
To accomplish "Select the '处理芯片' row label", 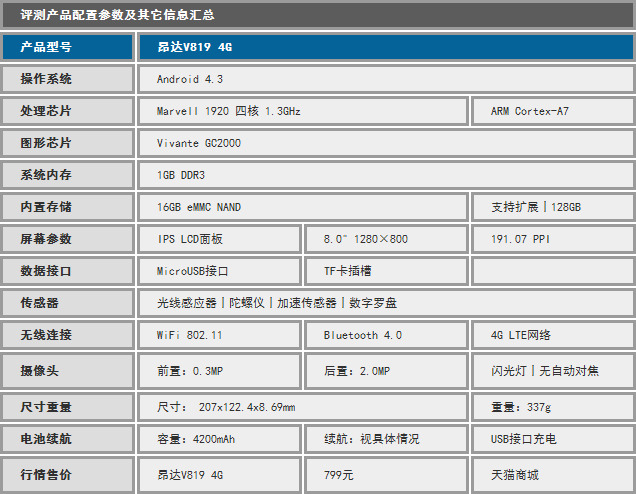I will coord(68,111).
